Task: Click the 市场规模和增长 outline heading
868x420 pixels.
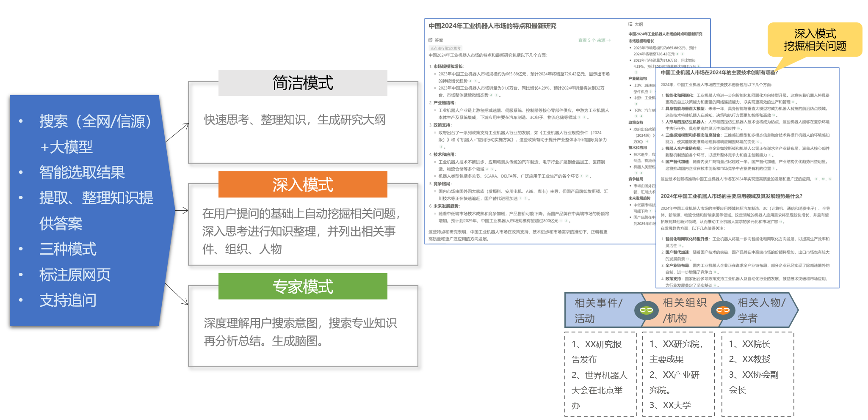Action: tap(641, 41)
